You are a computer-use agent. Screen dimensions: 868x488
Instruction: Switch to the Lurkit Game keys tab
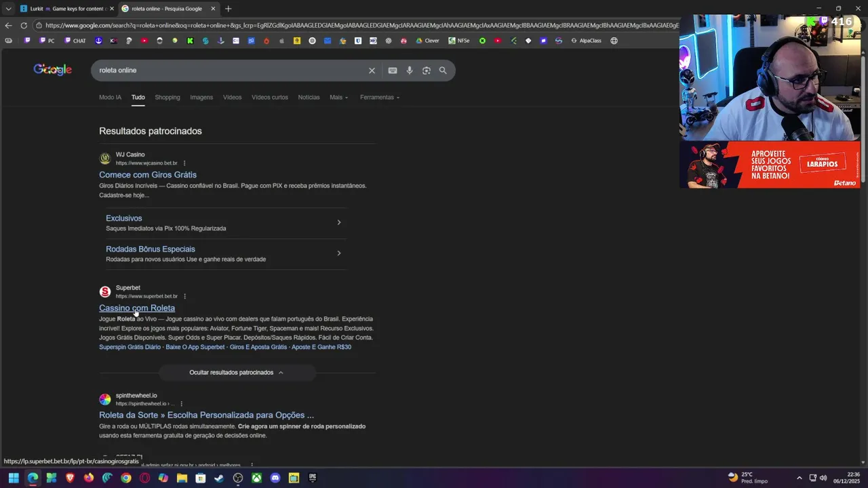point(66,9)
